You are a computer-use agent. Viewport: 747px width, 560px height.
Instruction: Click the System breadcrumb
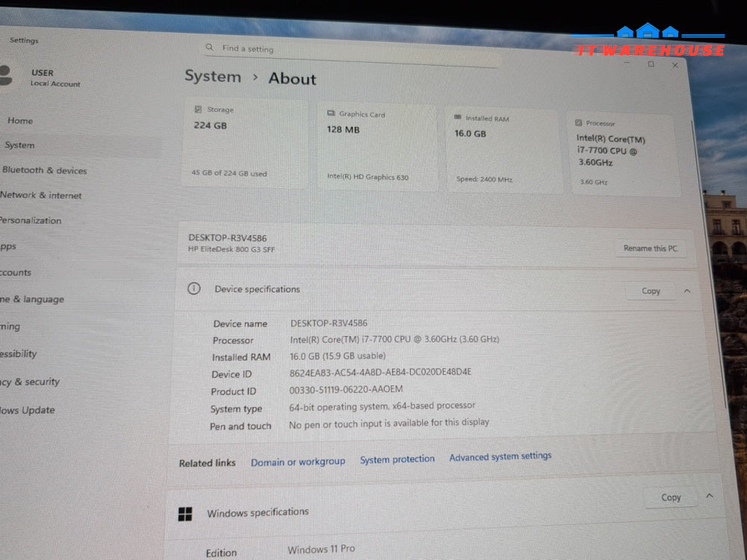pyautogui.click(x=212, y=76)
